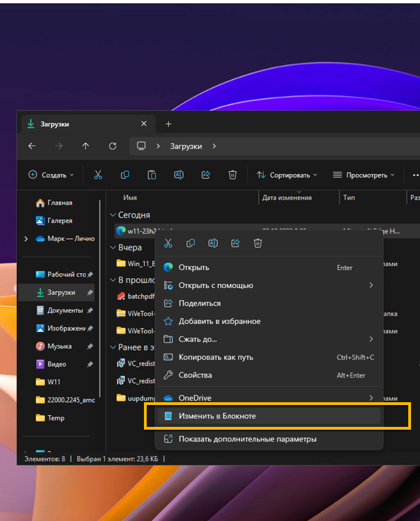Click the Cut icon in Explorer toolbar
Screen dimensions: 420x521
[98, 175]
